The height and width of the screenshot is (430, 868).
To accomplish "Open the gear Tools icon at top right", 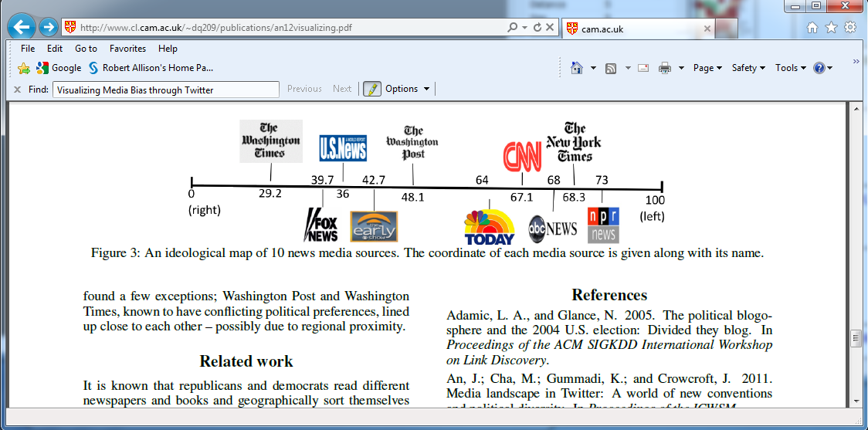I will coord(849,28).
